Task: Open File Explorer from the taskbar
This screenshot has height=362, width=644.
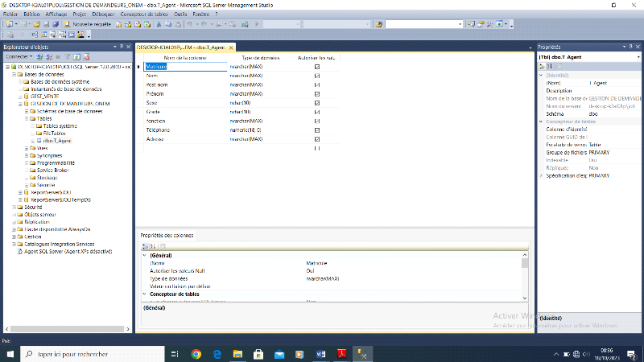Action: (237, 354)
